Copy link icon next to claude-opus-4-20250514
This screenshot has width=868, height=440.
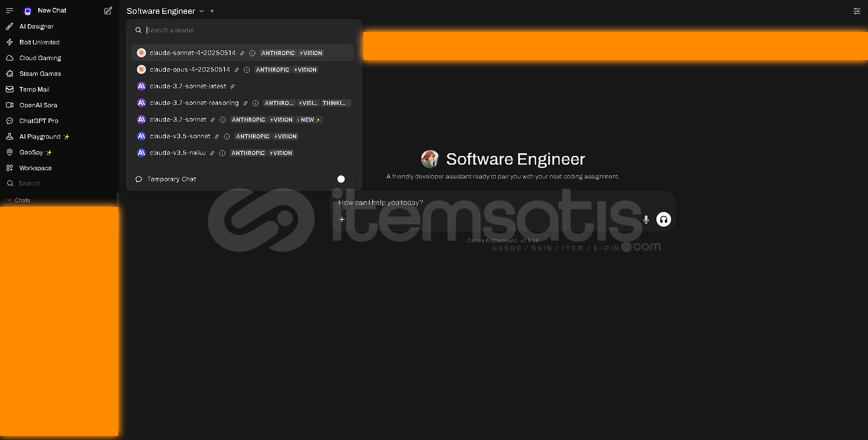237,70
